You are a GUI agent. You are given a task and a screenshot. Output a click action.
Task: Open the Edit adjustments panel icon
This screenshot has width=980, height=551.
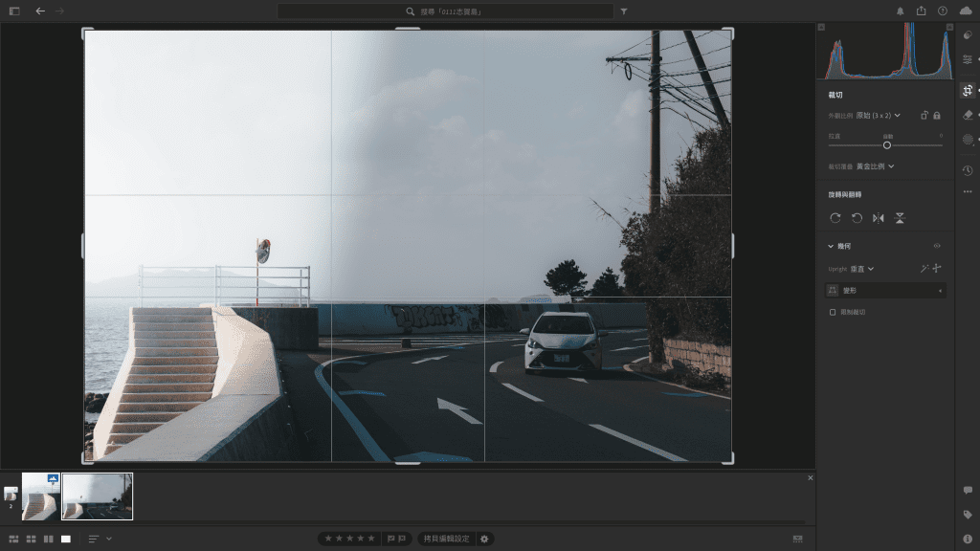pyautogui.click(x=968, y=59)
